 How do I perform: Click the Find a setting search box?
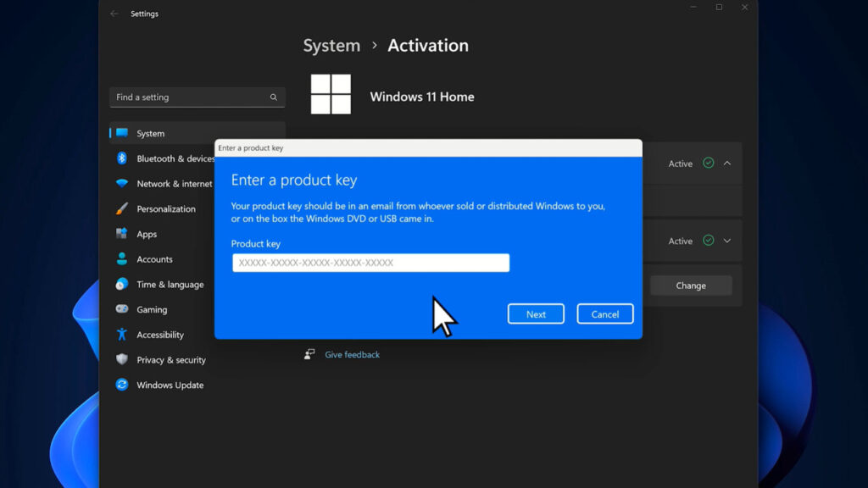coord(197,97)
